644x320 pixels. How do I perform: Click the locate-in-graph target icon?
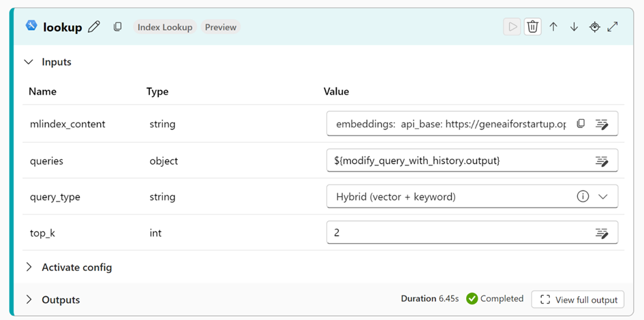pos(594,27)
